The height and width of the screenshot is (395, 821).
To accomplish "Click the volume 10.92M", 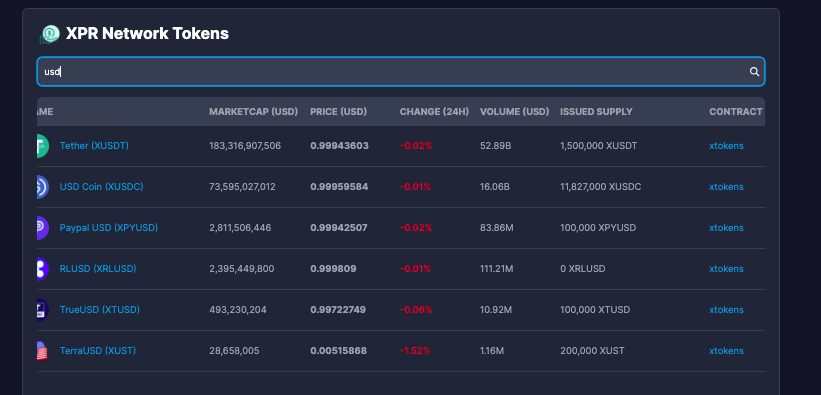I will click(x=496, y=310).
